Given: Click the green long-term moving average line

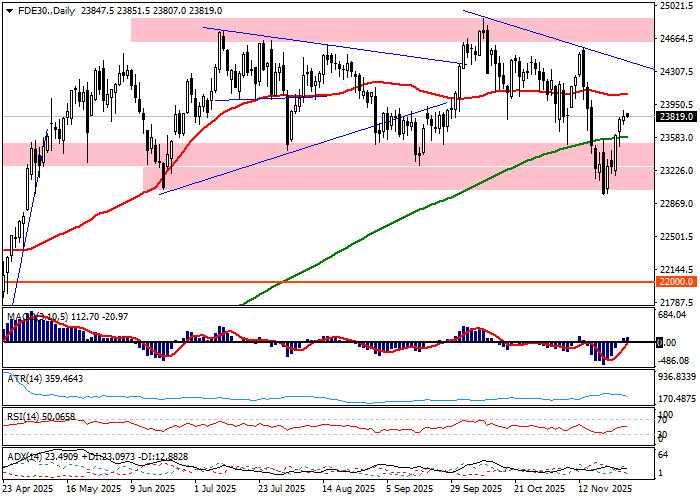Looking at the screenshot, I should click(400, 214).
